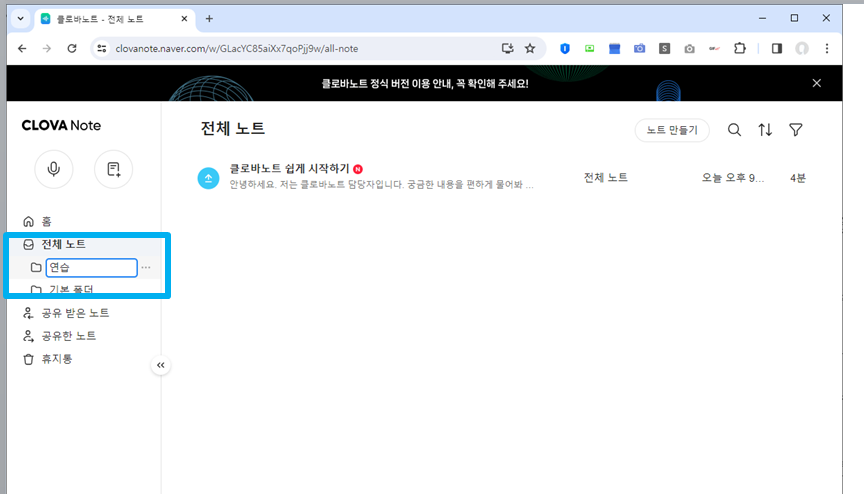Viewport: 864px width, 494px height.
Task: Select the 클로바노트 - 전체 노트 tab
Action: 114,19
